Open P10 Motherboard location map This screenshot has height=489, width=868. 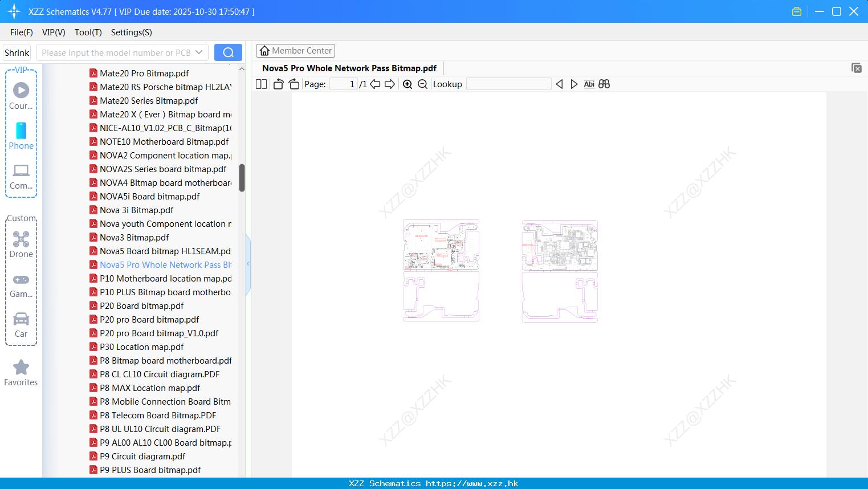click(160, 278)
